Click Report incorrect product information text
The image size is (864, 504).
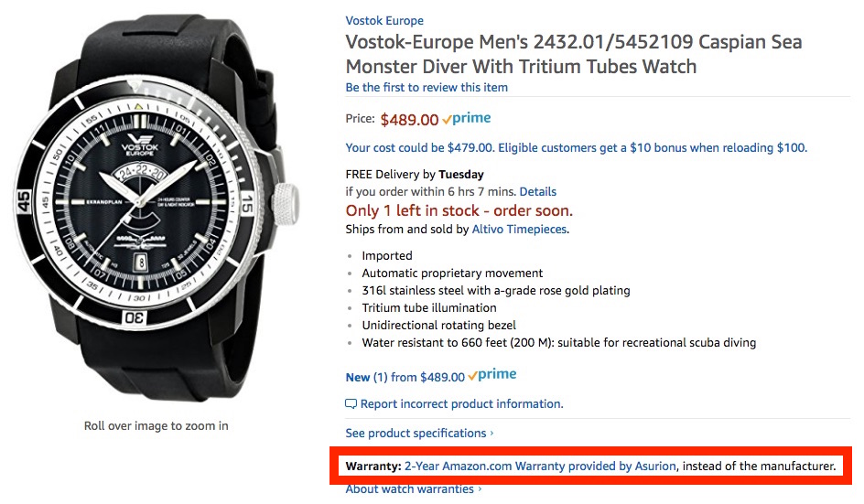tap(461, 404)
